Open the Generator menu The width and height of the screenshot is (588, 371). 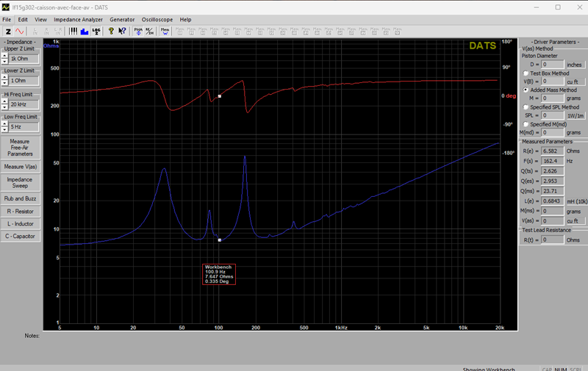point(122,20)
